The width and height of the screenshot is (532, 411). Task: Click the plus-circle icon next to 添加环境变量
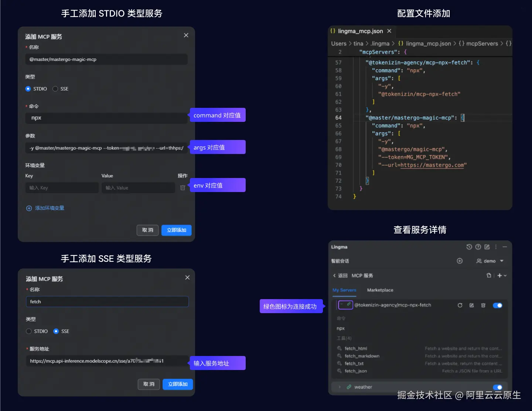pyautogui.click(x=29, y=208)
